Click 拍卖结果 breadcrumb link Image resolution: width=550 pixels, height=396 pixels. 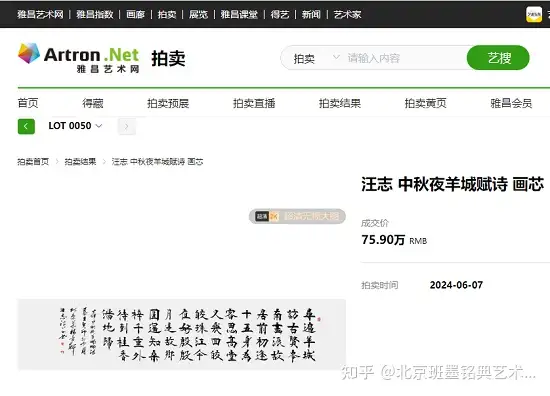point(80,162)
